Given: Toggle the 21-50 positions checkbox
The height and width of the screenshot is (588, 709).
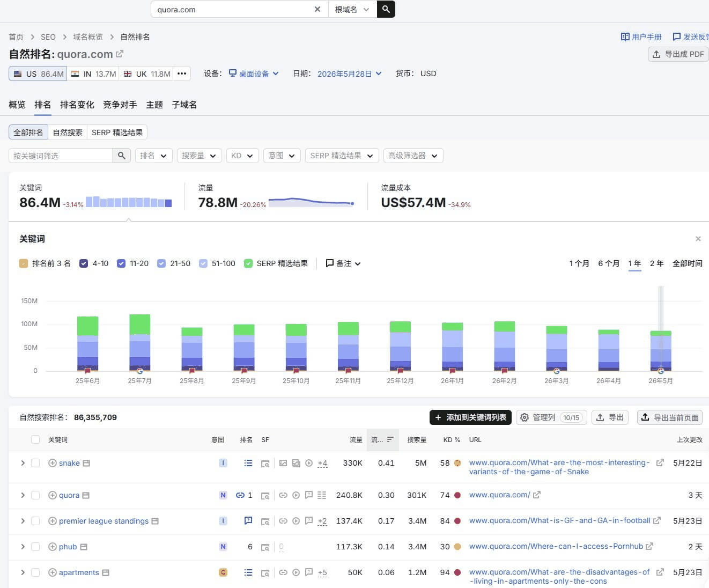Looking at the screenshot, I should (161, 263).
